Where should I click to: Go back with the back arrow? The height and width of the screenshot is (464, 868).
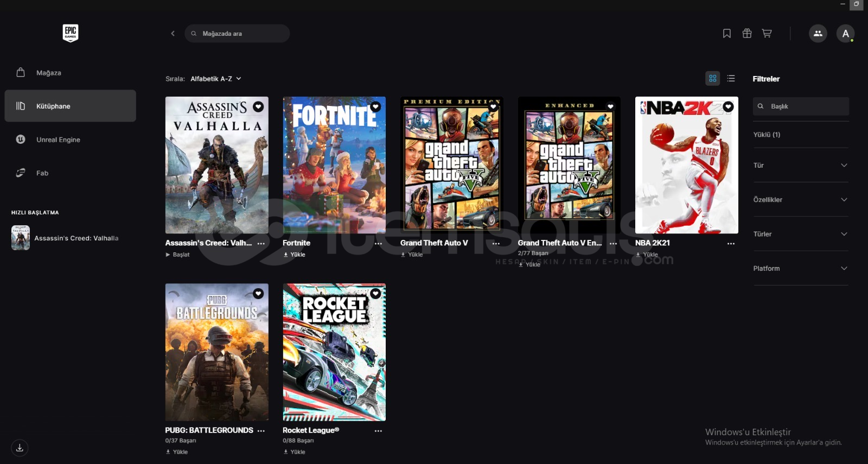(173, 34)
